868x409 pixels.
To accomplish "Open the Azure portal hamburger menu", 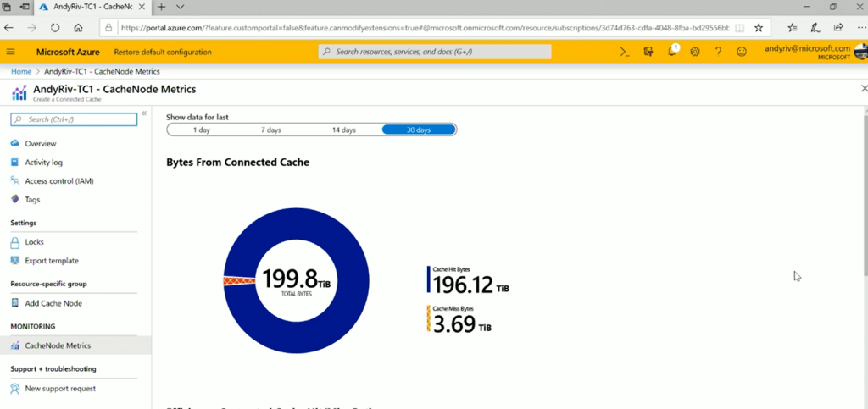I will point(10,52).
